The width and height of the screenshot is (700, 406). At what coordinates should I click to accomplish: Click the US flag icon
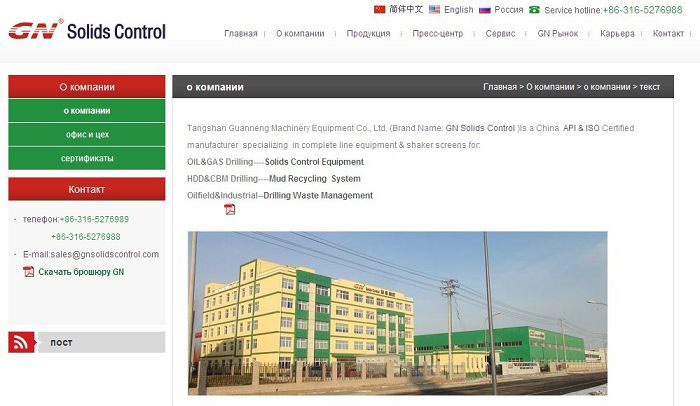point(435,9)
